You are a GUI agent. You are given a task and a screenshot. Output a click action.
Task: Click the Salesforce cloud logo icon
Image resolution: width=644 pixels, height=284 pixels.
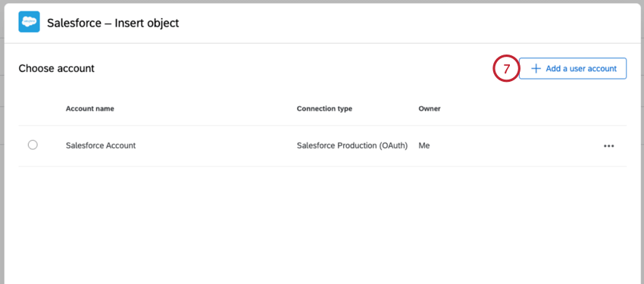tap(29, 22)
